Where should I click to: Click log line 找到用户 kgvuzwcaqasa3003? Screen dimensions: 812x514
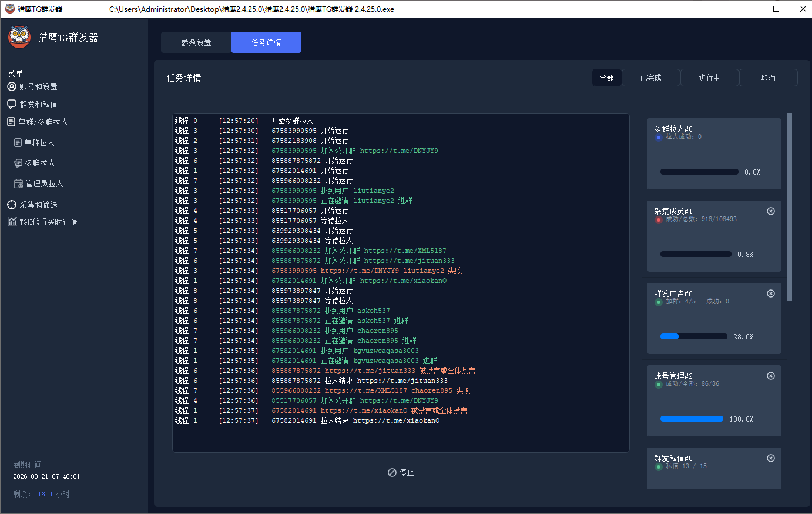point(370,351)
